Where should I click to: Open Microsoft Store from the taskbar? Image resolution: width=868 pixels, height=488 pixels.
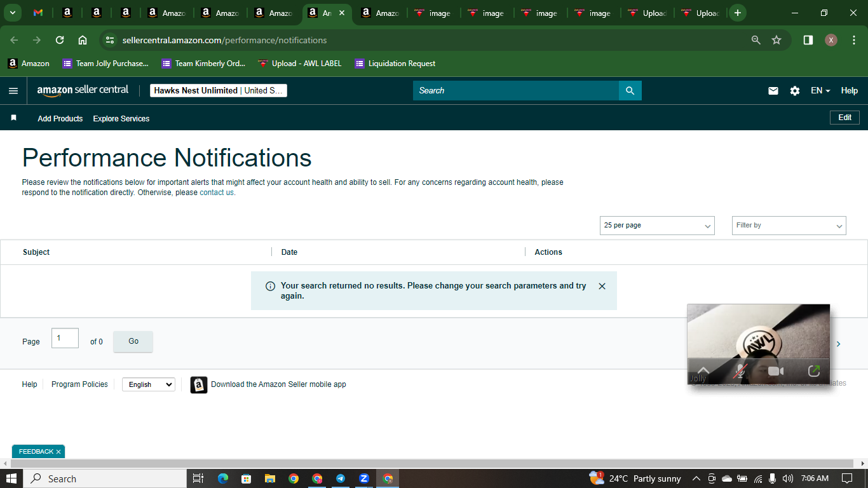click(x=246, y=478)
